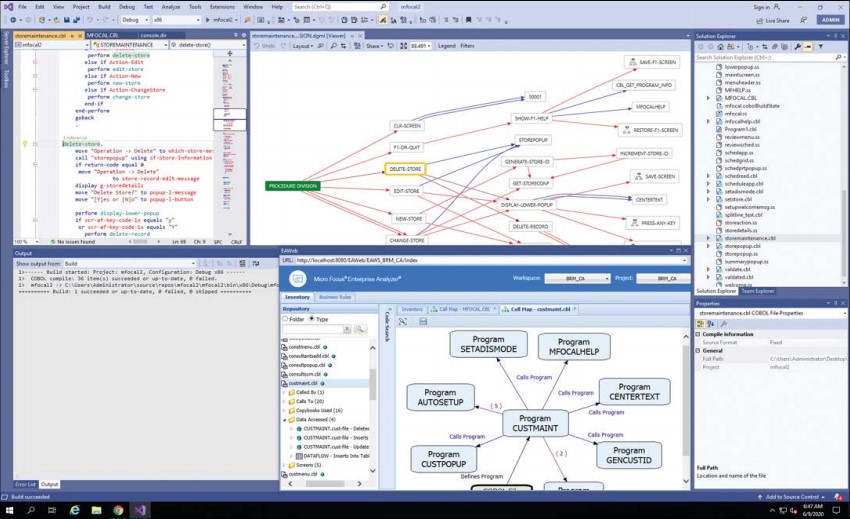Open the Show output from Build dropdown
Image resolution: width=850 pixels, height=519 pixels.
point(129,264)
